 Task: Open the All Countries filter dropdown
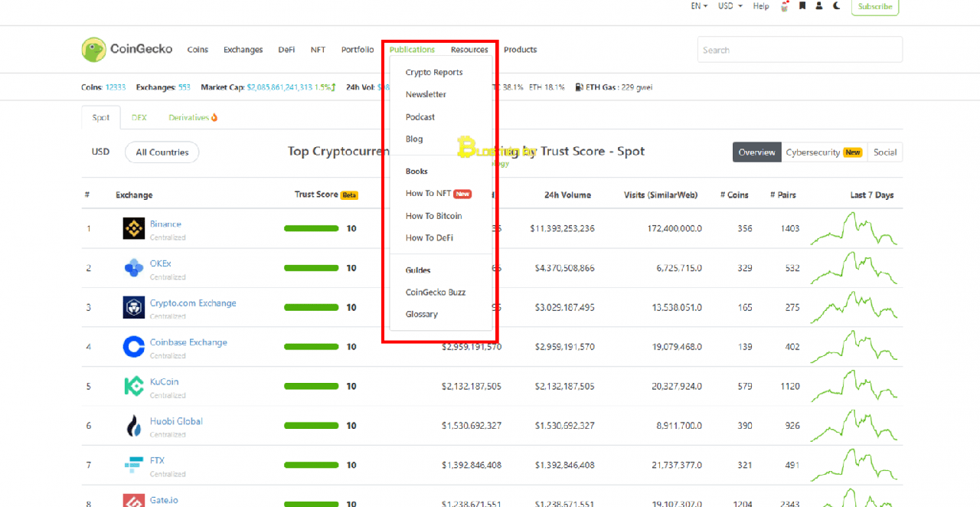(162, 152)
